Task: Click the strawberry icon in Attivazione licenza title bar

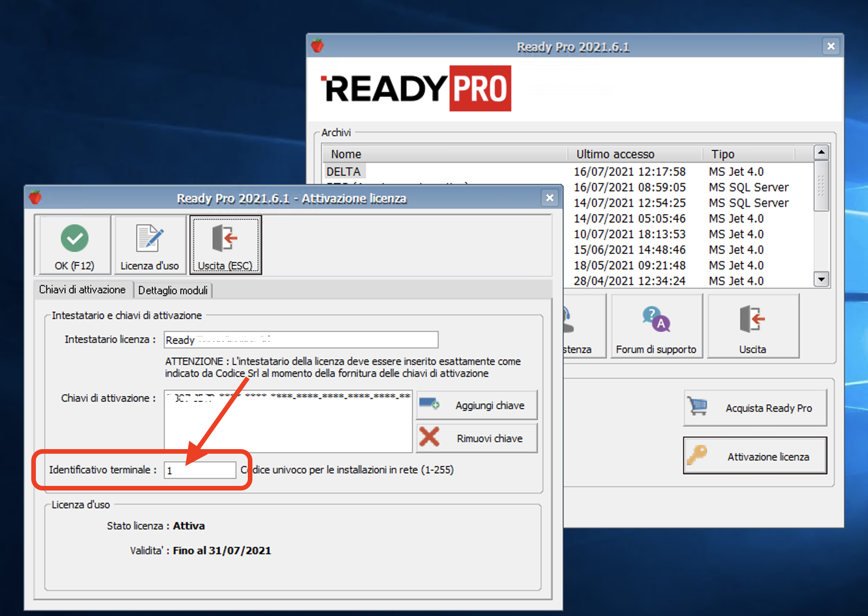Action: [35, 198]
